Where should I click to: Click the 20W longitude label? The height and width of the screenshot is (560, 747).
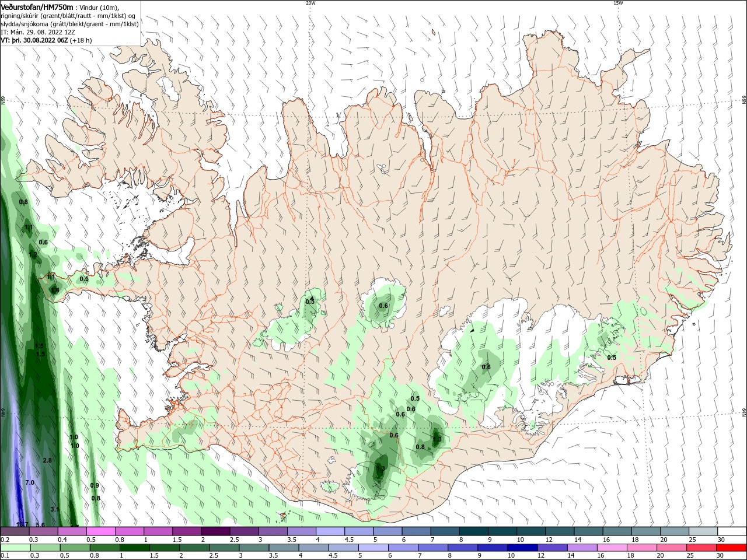tap(310, 3)
